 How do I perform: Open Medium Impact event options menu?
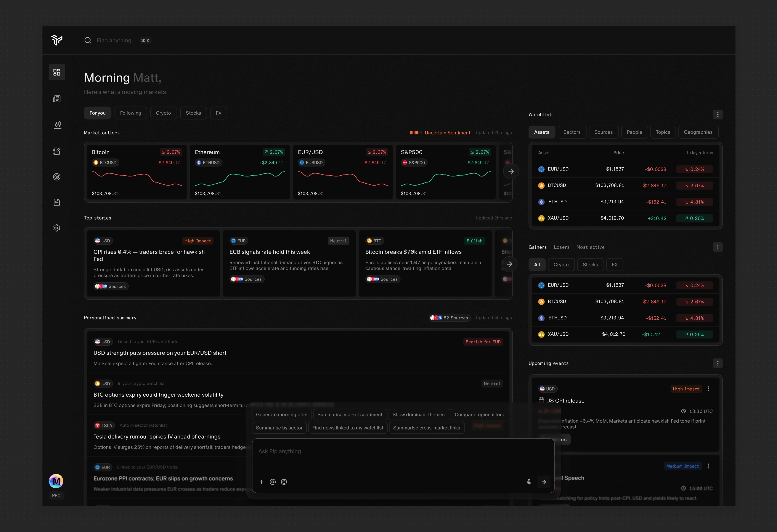coord(708,466)
